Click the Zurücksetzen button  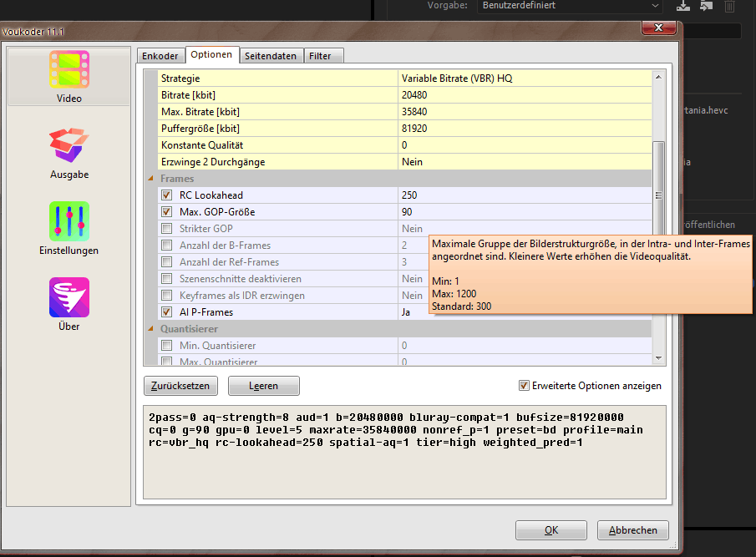click(x=181, y=386)
